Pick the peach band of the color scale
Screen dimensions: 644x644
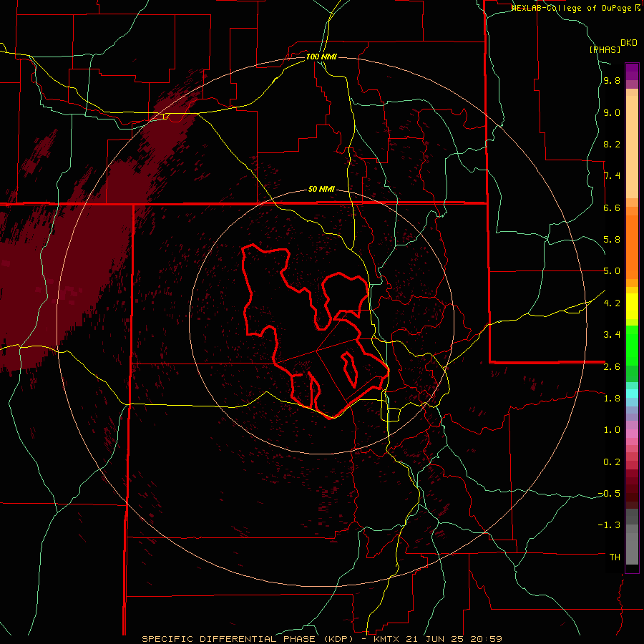tap(632, 146)
